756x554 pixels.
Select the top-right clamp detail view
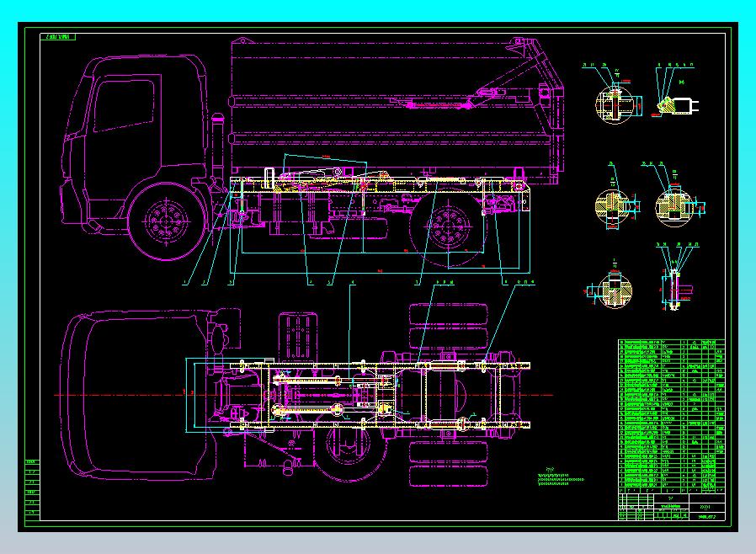(677, 105)
